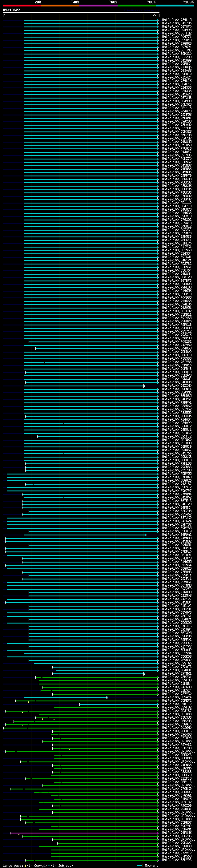Select label UniRef100_C5DKV3
The image size is (197, 868).
pos(177,755)
